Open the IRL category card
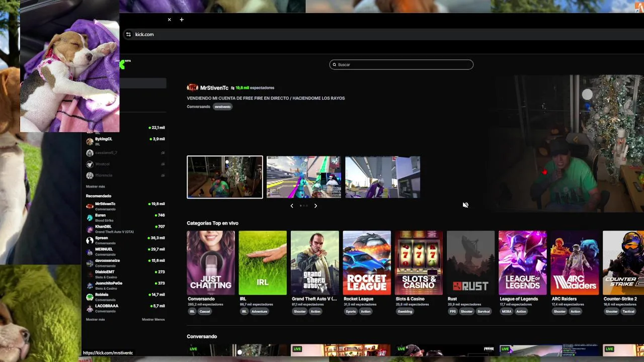The width and height of the screenshot is (644, 362). (x=263, y=262)
